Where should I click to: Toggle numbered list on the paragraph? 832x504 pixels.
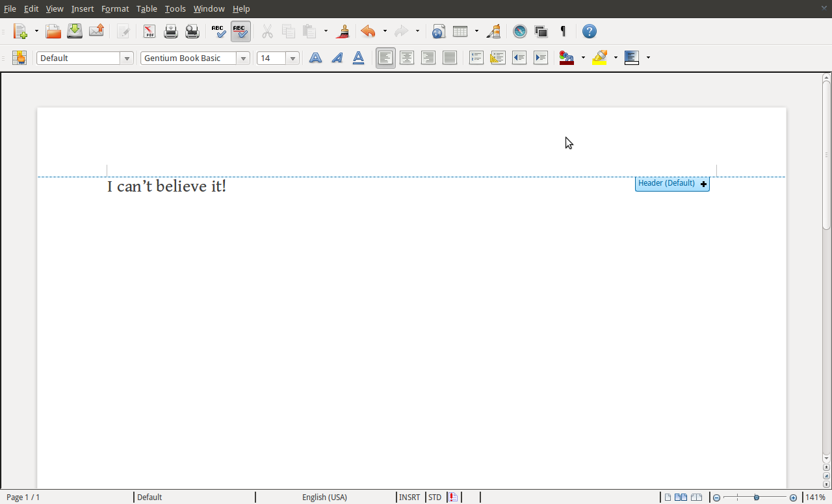pyautogui.click(x=476, y=58)
